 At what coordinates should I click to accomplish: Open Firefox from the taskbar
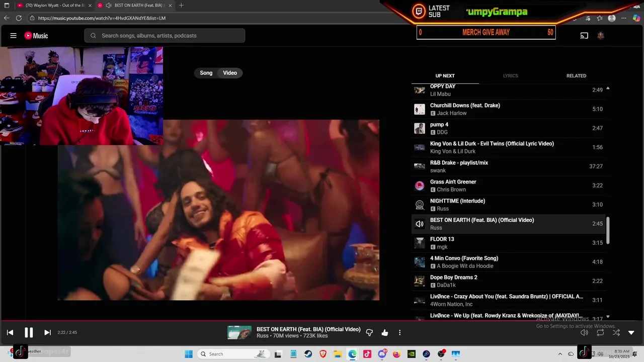point(397,354)
